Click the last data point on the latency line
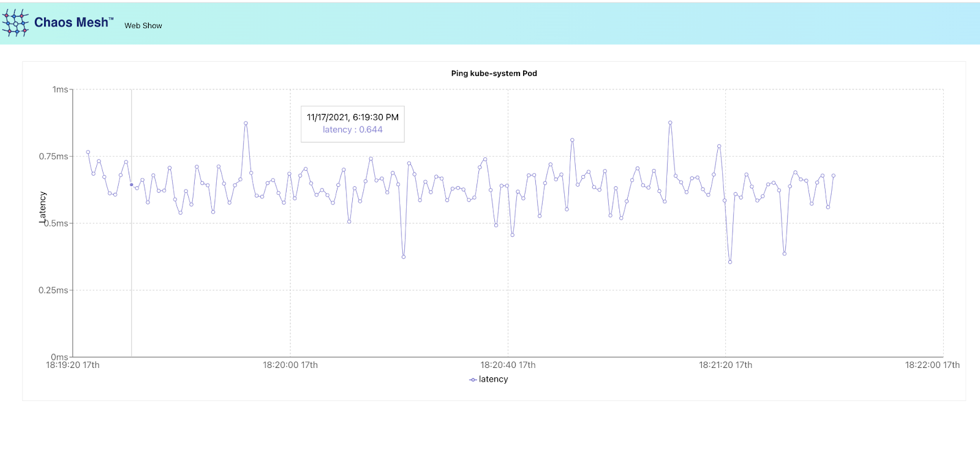This screenshot has height=458, width=980. coord(834,176)
